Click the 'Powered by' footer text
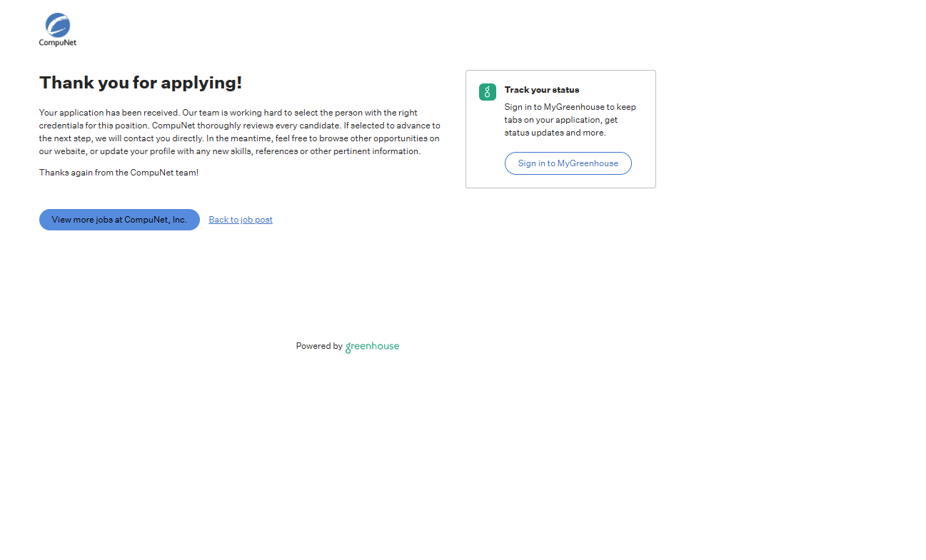This screenshot has height=560, width=926. 319,346
